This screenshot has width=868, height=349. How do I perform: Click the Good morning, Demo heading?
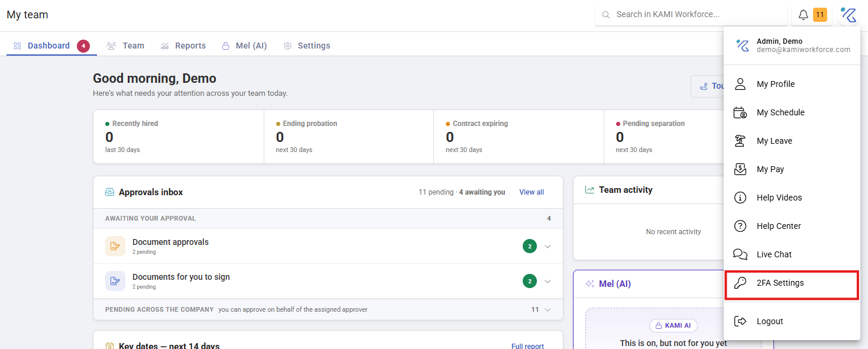(x=154, y=79)
